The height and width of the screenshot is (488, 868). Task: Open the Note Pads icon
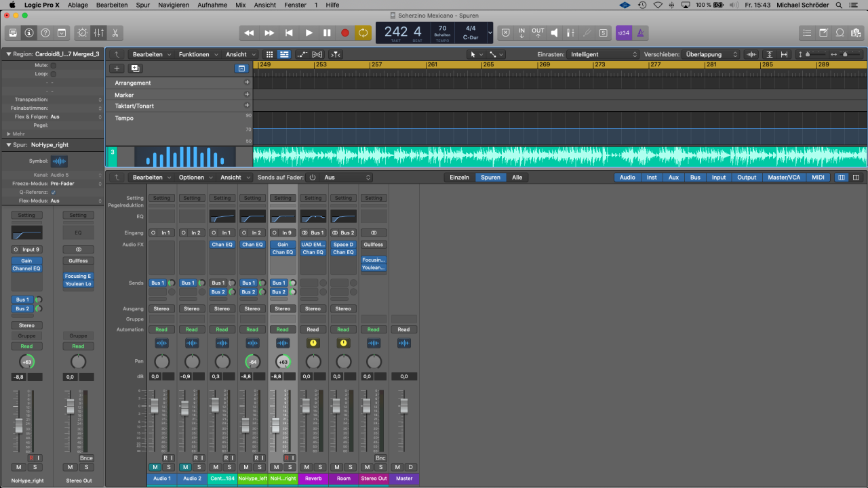pyautogui.click(x=823, y=33)
